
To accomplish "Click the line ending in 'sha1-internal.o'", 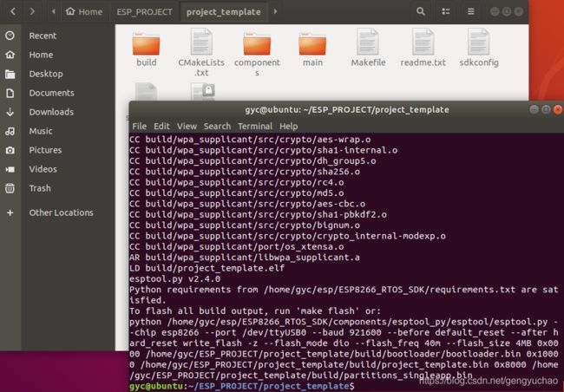I will 263,150.
